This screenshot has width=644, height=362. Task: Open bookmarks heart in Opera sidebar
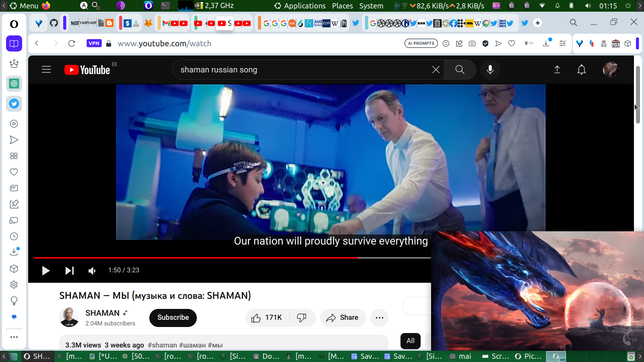(14, 172)
